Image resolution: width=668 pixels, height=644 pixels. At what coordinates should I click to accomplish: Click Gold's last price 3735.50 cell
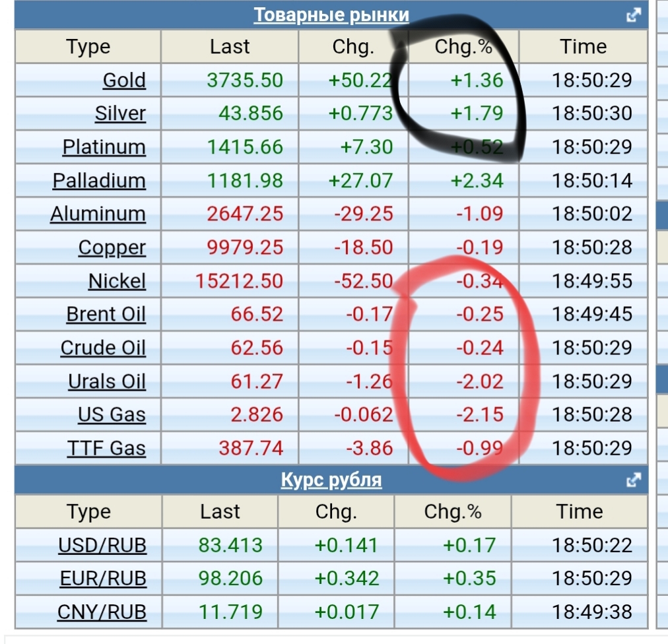[x=244, y=80]
